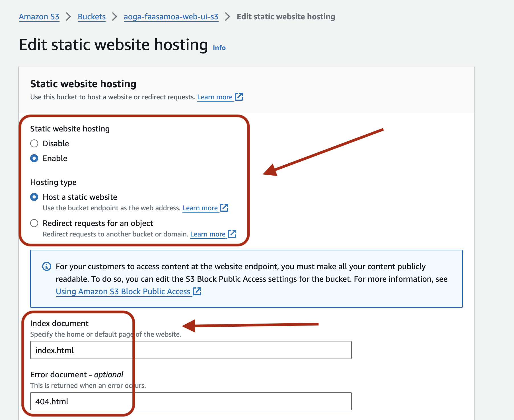
Task: Click external link icon beside bucket endpoint Learn more
Action: (x=224, y=208)
